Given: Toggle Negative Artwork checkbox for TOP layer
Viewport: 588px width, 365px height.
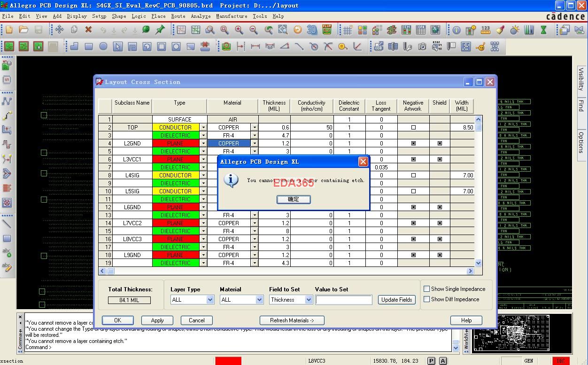Looking at the screenshot, I should (413, 127).
